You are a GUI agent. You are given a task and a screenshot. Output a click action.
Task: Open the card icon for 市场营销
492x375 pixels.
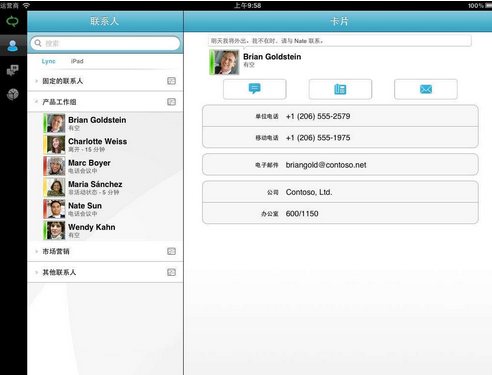171,251
